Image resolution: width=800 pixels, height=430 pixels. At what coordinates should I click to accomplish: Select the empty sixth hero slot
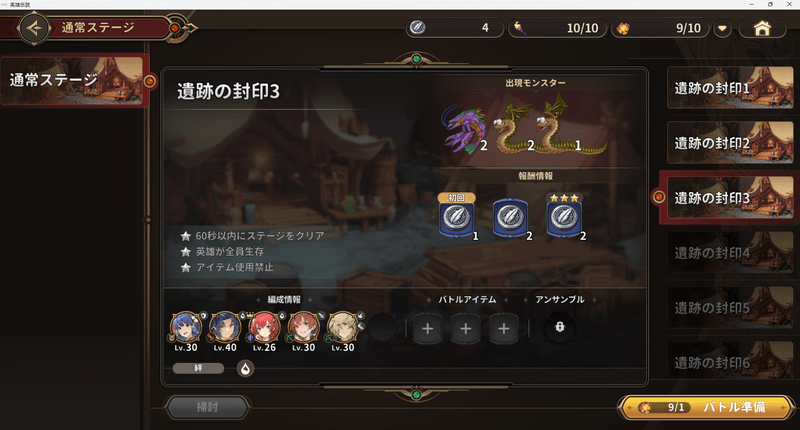(x=382, y=327)
